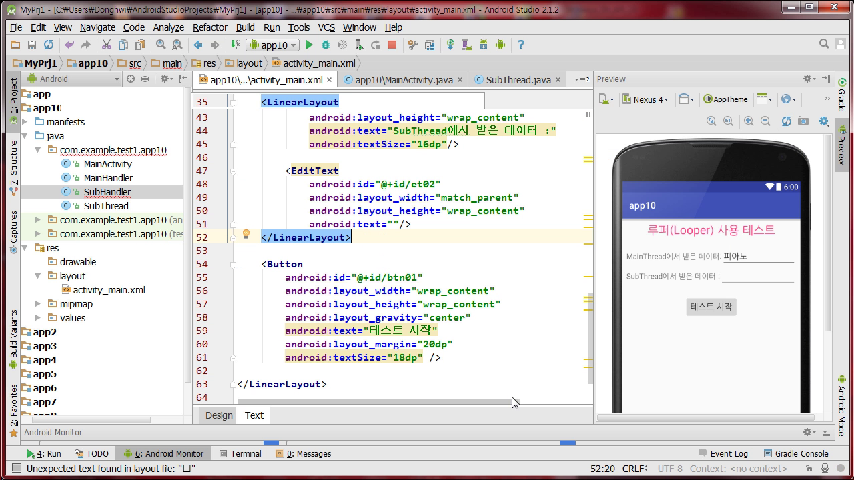The image size is (854, 480).
Task: Switch to the Design view tab
Action: point(218,415)
